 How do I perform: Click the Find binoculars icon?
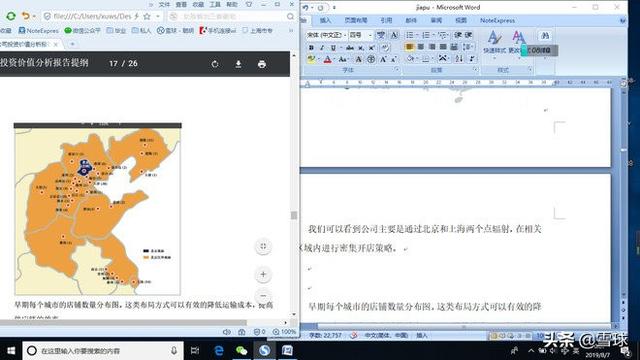(545, 36)
